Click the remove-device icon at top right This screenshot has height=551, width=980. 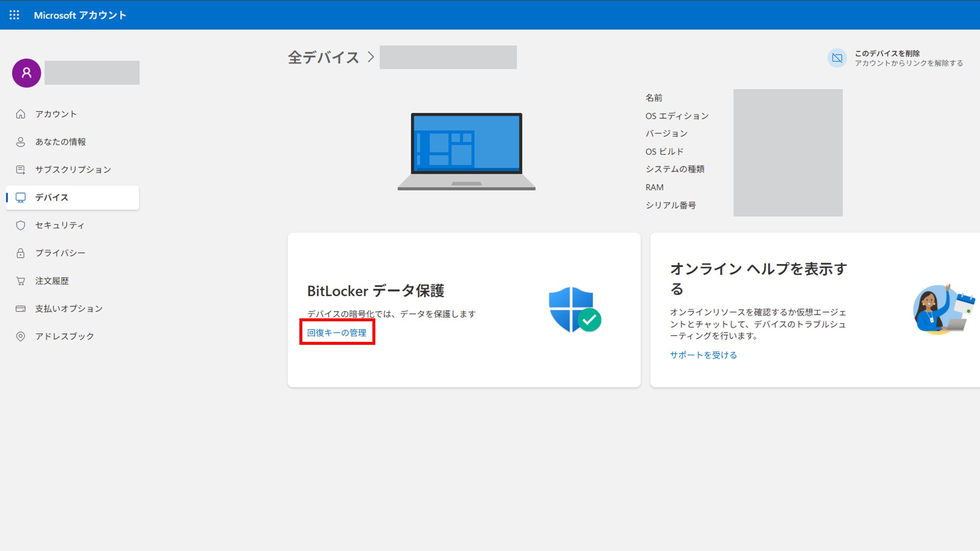pos(837,58)
